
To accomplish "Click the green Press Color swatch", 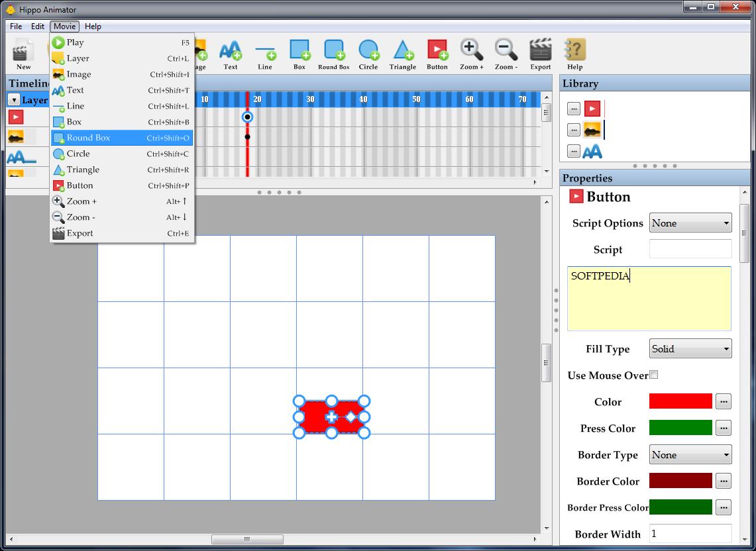I will [x=680, y=428].
